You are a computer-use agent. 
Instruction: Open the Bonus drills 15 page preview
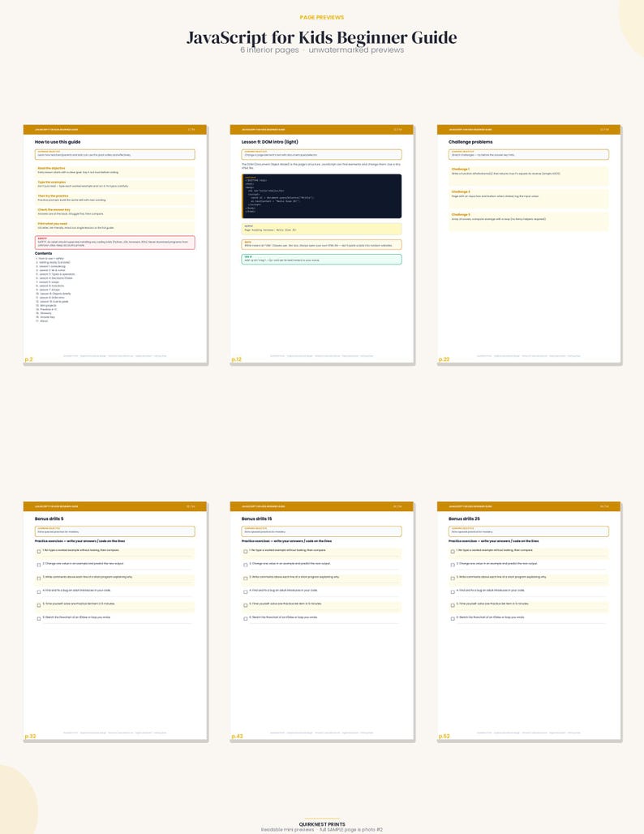coord(322,621)
